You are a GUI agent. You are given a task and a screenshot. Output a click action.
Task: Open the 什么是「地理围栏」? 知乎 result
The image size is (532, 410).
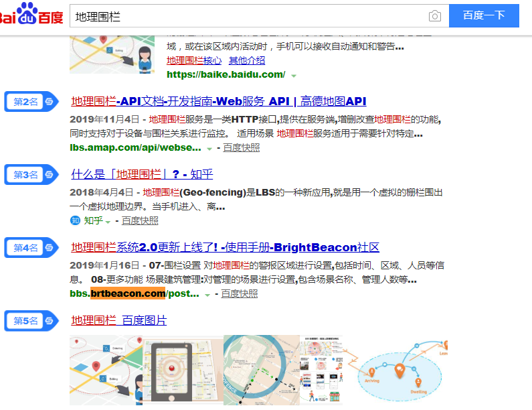(142, 174)
